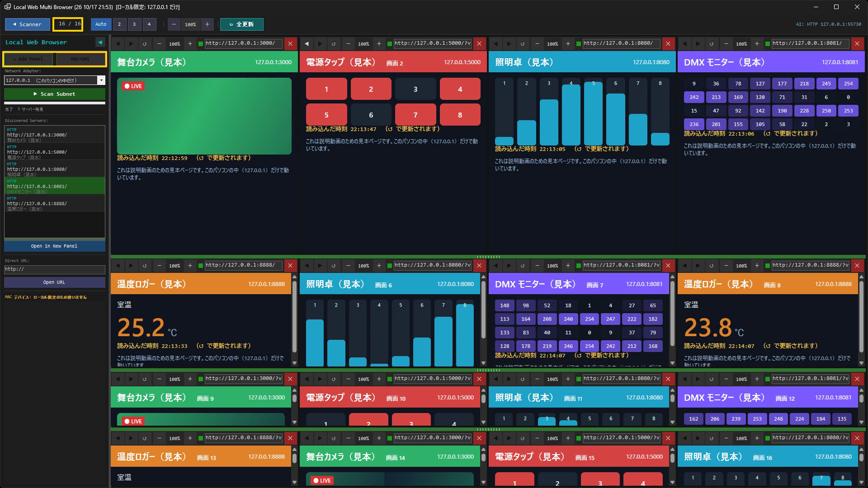
Task: Go back in 画面 14 舞台カメラ panel
Action: 307,438
